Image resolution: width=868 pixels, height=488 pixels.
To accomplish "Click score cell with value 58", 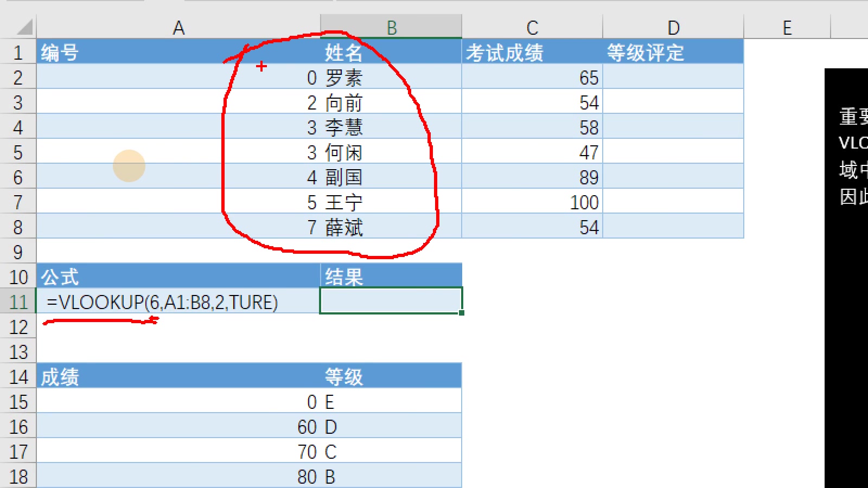I will [x=532, y=127].
